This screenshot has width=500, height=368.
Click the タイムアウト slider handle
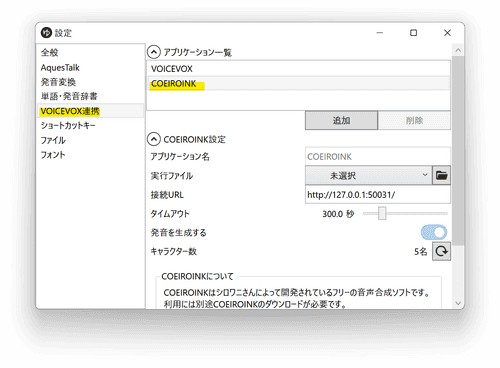pos(382,213)
